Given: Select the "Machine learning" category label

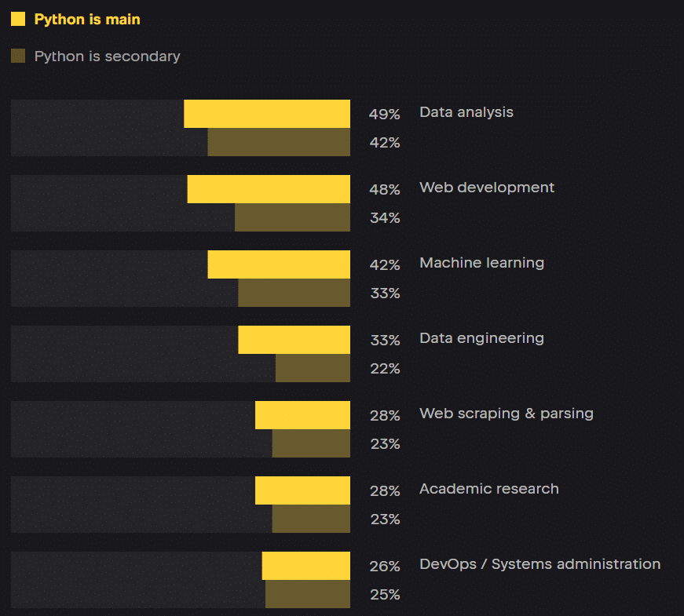Looking at the screenshot, I should tap(481, 263).
